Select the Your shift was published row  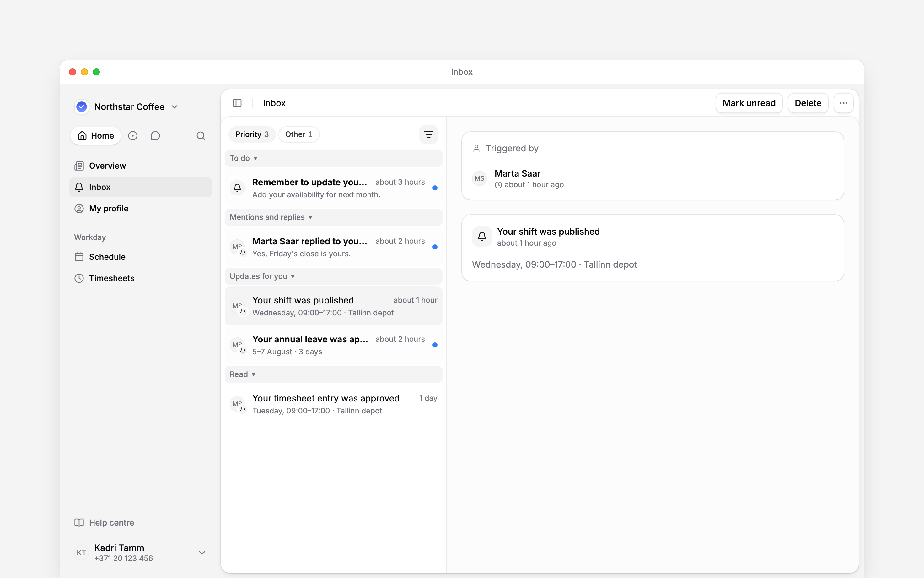pyautogui.click(x=333, y=306)
